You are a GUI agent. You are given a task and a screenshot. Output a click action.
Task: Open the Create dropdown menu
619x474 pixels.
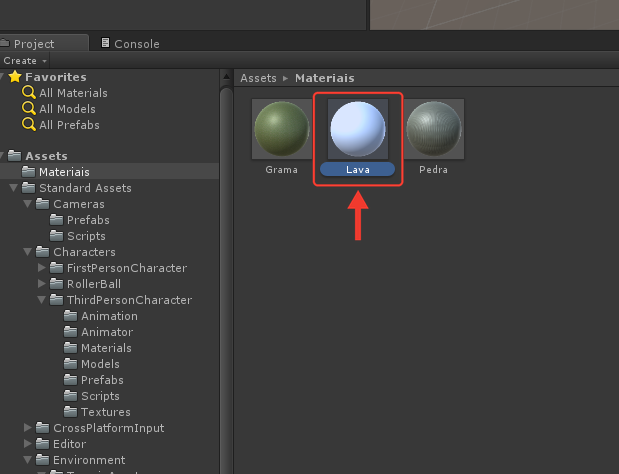click(x=25, y=61)
